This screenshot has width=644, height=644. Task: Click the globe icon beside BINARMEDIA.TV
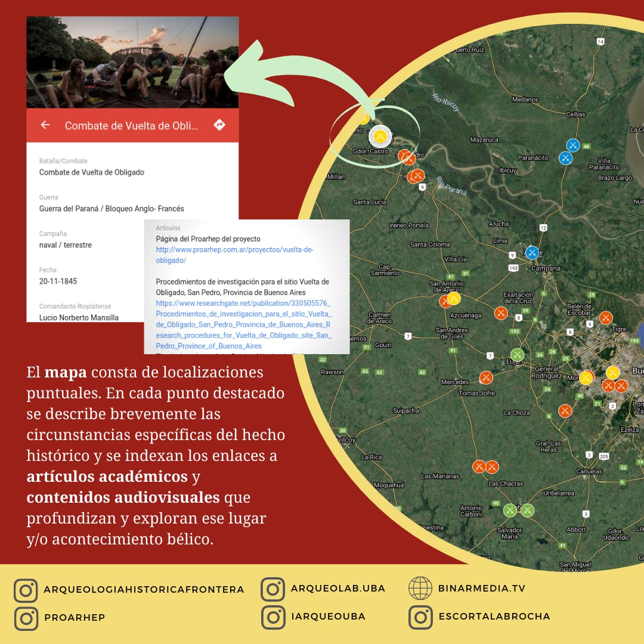coord(420,589)
